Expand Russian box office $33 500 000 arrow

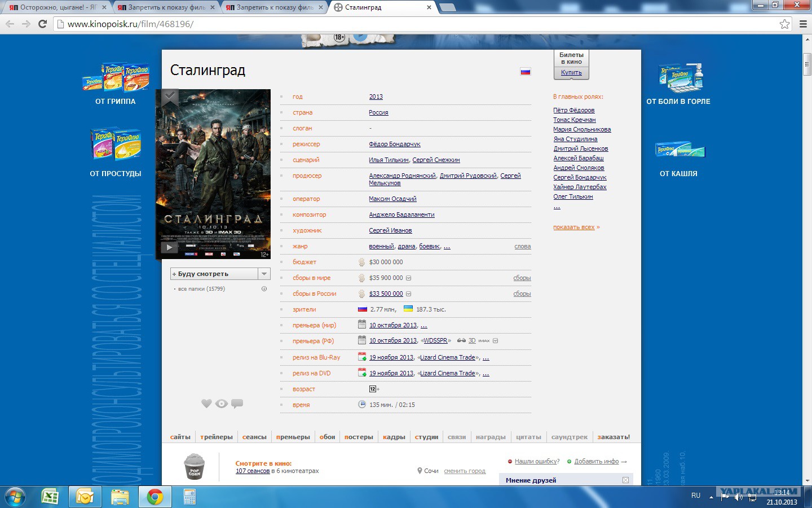409,294
